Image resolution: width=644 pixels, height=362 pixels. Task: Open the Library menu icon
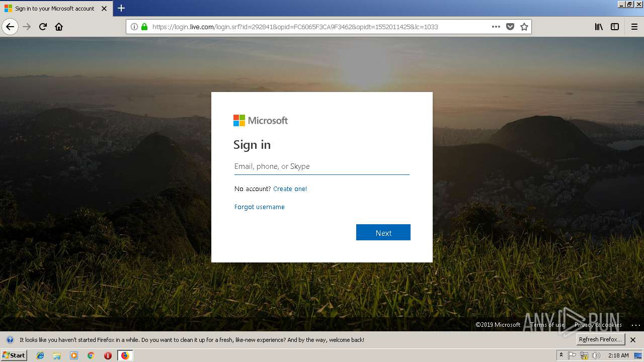(x=599, y=27)
